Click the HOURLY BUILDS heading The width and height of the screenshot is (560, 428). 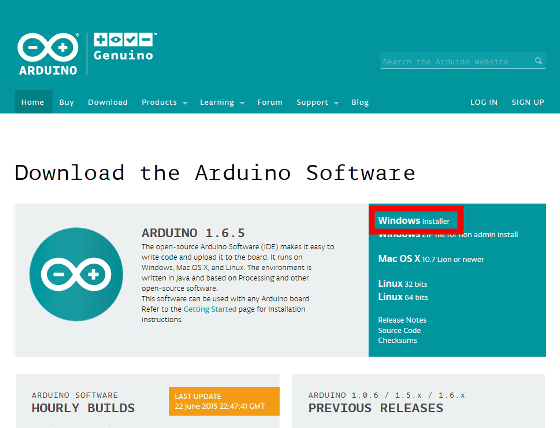83,408
